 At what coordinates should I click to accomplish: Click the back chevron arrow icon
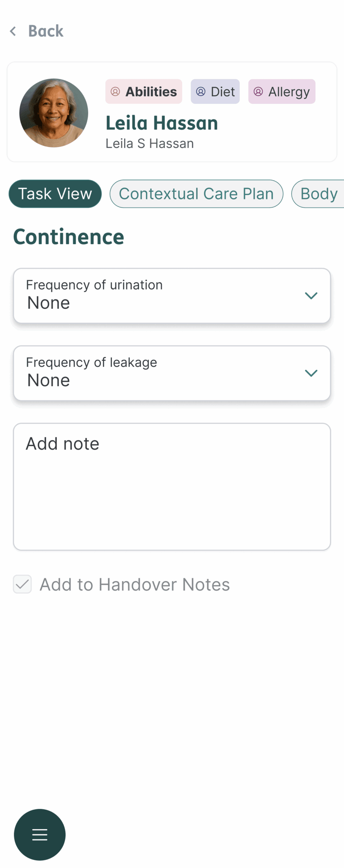click(13, 31)
